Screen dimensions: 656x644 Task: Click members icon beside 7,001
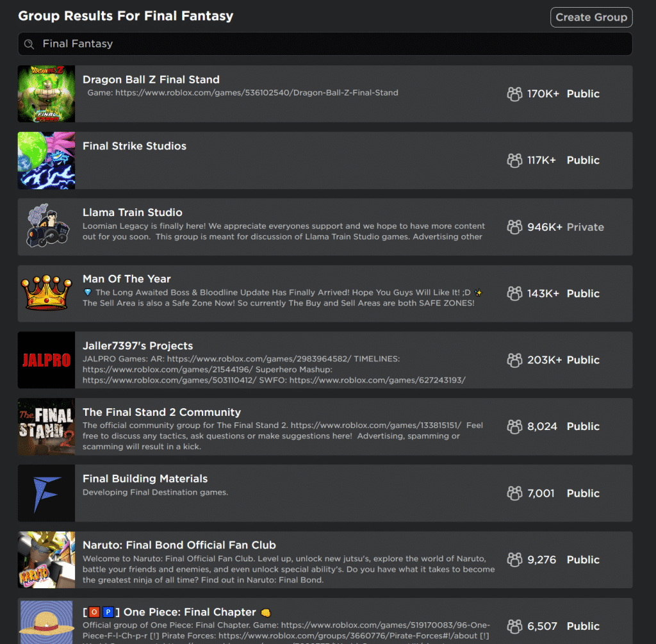pos(514,493)
